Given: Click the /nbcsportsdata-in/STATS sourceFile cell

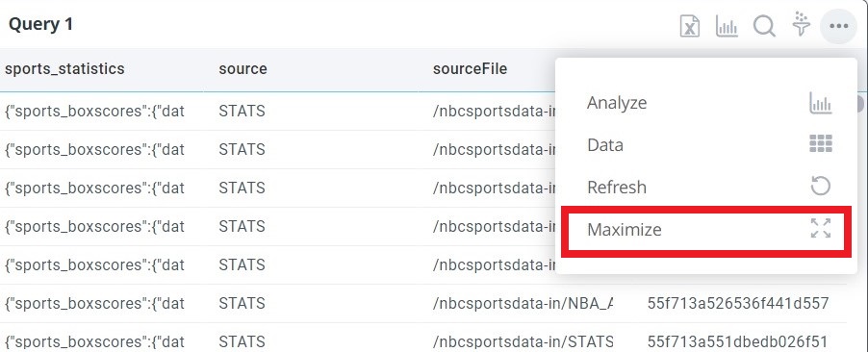Looking at the screenshot, I should point(523,341).
